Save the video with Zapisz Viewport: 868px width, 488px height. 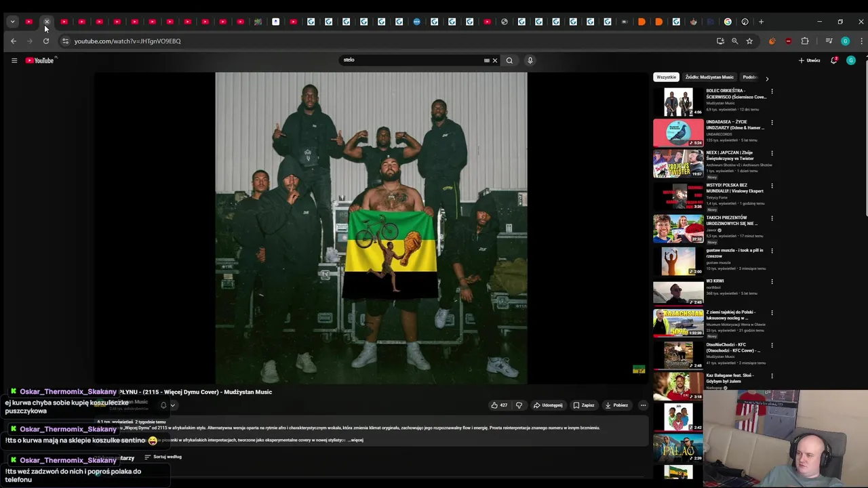(584, 405)
